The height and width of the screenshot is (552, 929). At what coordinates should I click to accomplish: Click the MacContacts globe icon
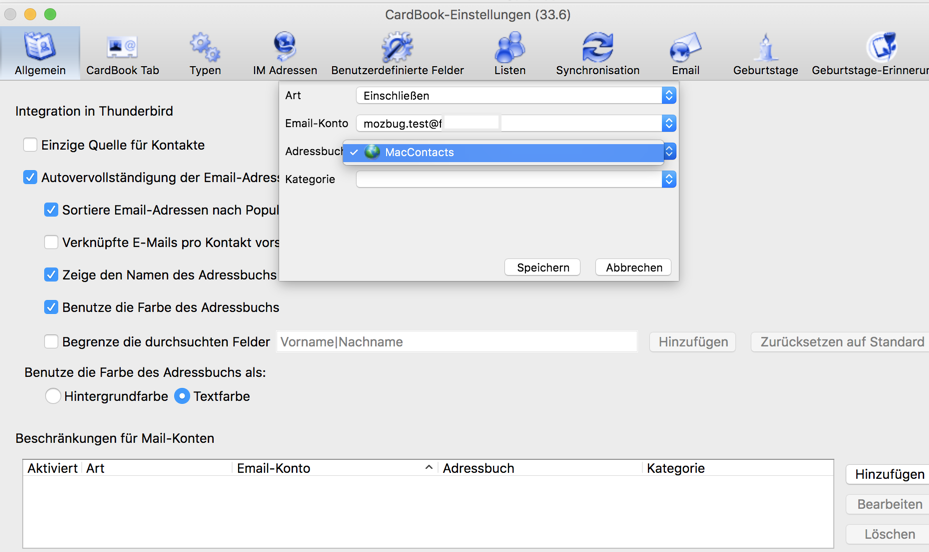click(372, 152)
